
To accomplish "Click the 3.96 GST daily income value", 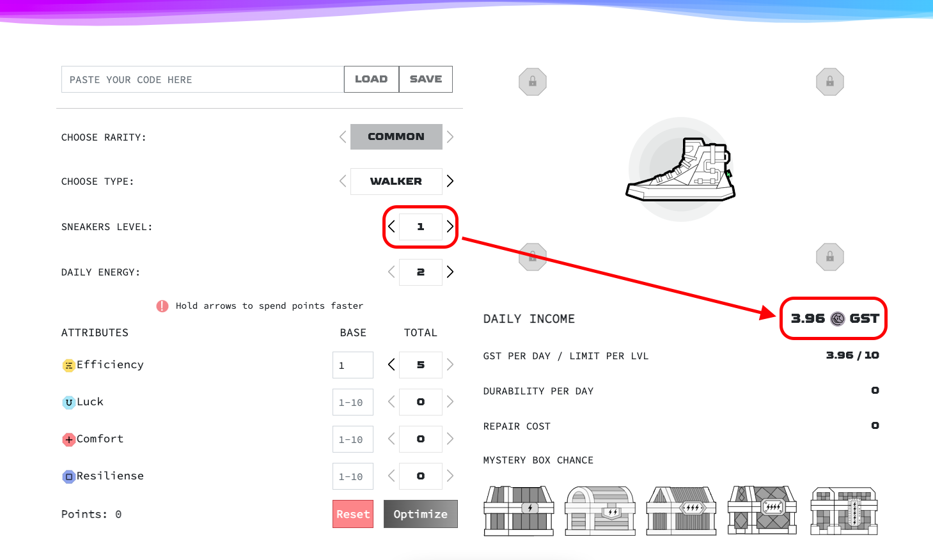I will click(835, 318).
